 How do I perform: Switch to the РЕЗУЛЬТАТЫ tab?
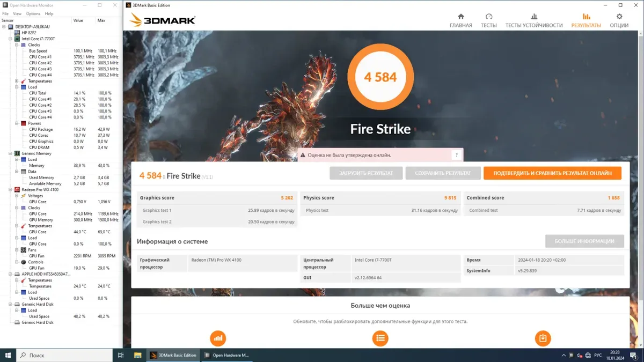click(x=586, y=20)
